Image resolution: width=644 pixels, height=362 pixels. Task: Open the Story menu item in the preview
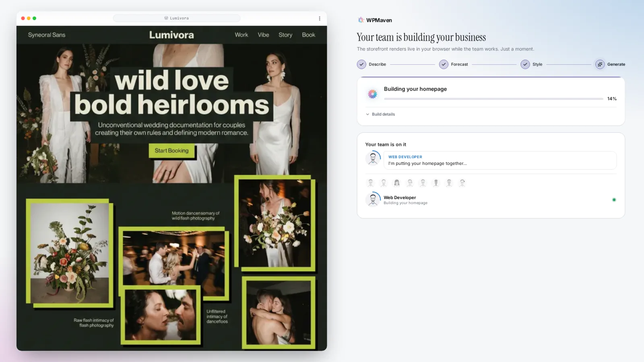(285, 35)
